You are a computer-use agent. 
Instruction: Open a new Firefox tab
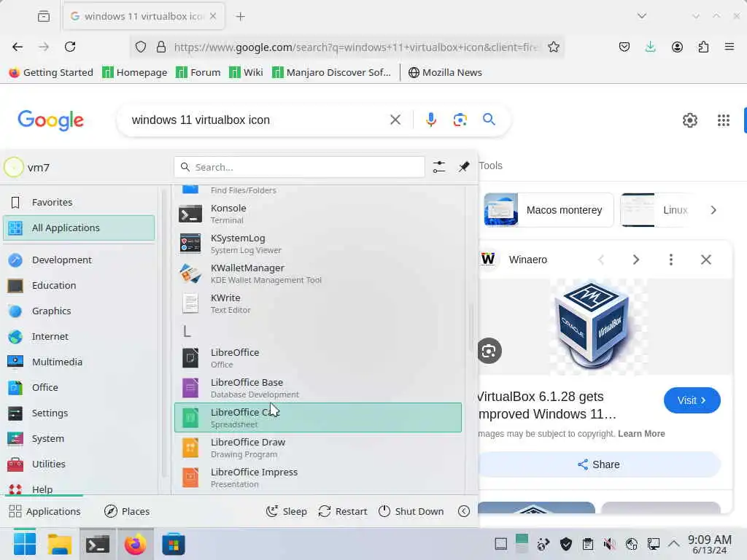click(240, 16)
